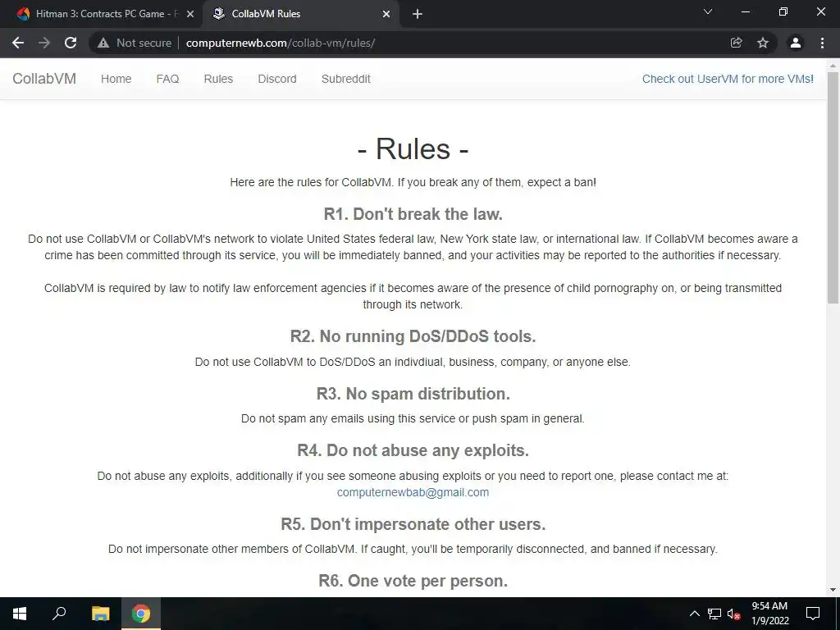
Task: Open the tab search dropdown arrow
Action: 708,11
